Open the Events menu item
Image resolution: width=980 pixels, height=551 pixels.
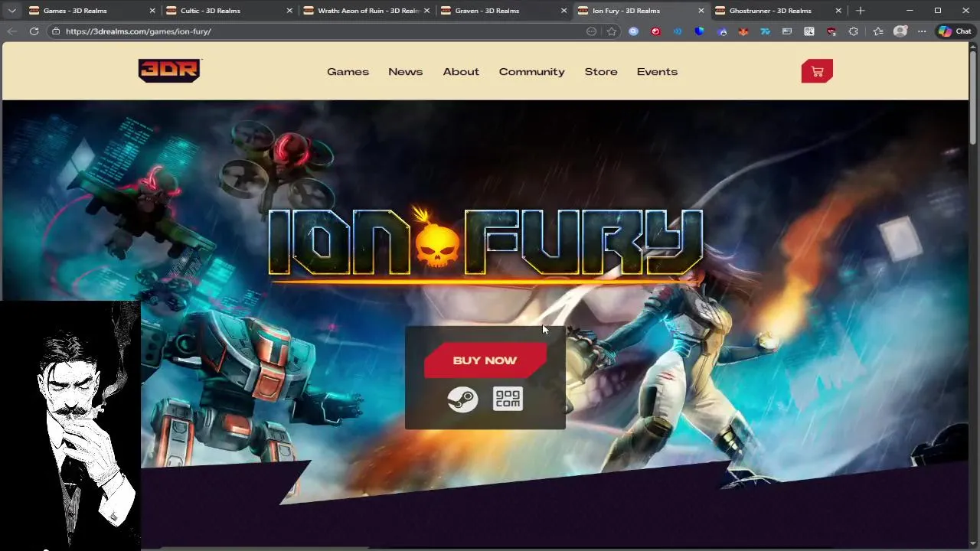(657, 72)
